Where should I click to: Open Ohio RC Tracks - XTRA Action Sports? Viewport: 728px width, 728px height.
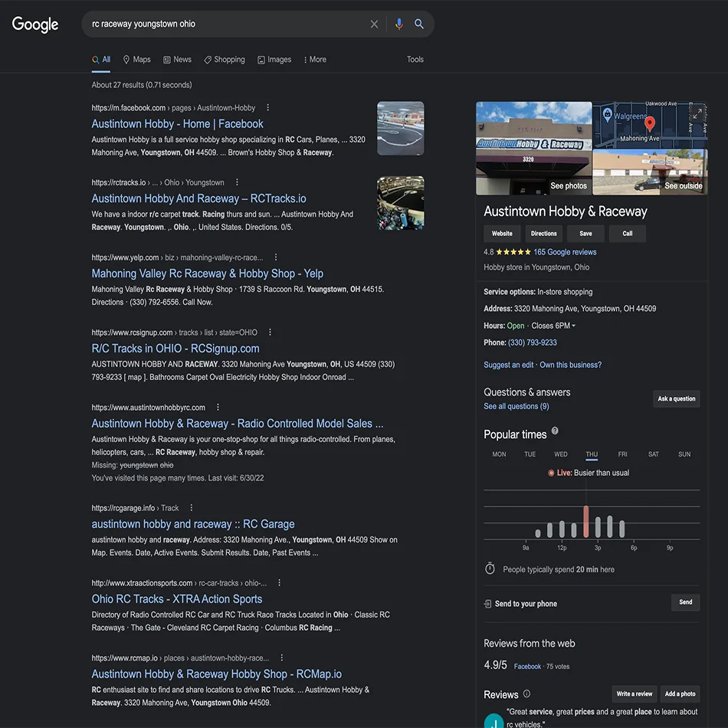click(x=177, y=599)
